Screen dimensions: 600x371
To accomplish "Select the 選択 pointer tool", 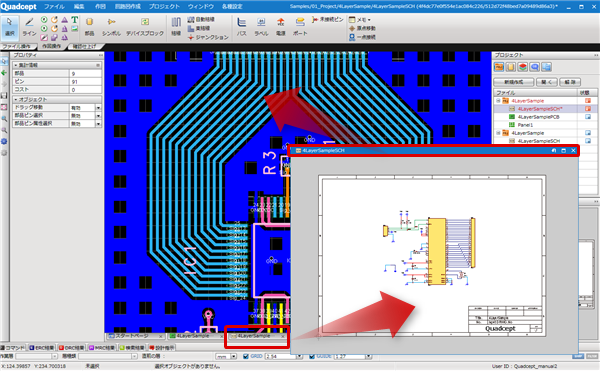I will tap(10, 27).
